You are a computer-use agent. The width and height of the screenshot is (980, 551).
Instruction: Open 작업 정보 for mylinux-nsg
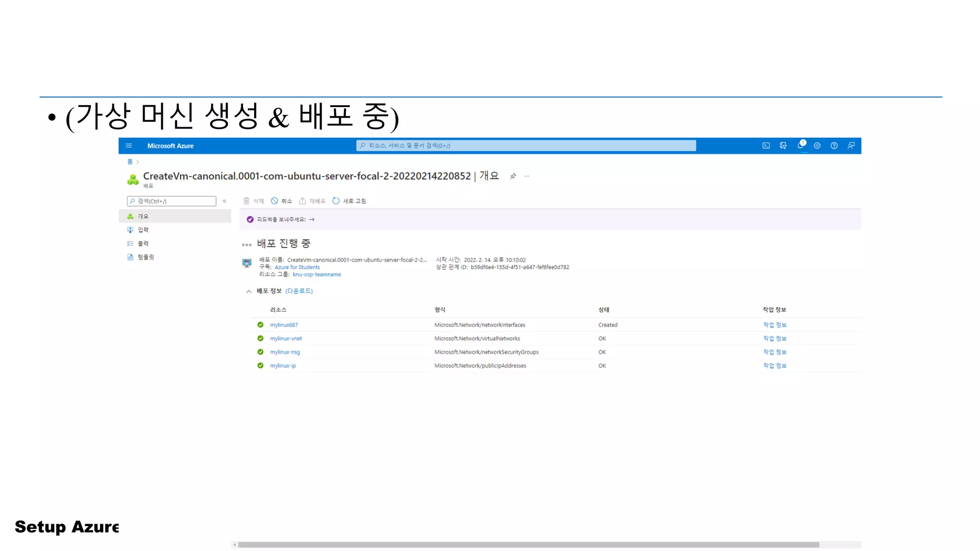coord(775,352)
